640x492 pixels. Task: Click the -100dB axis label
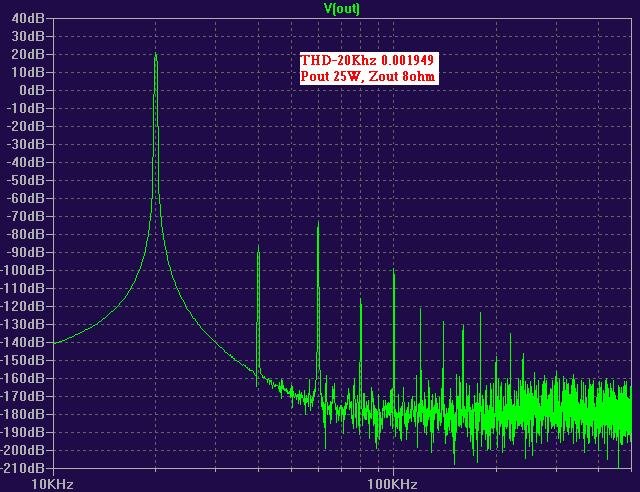[x=23, y=270]
